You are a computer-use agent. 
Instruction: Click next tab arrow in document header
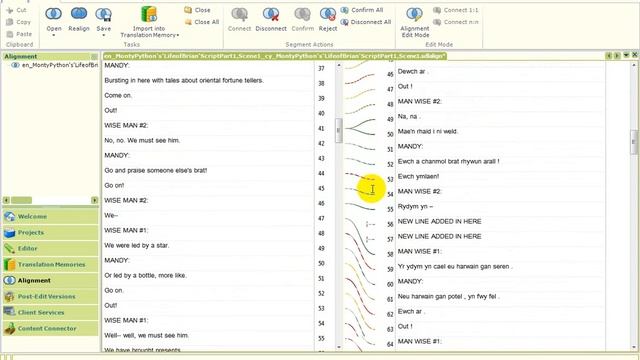tap(617, 56)
